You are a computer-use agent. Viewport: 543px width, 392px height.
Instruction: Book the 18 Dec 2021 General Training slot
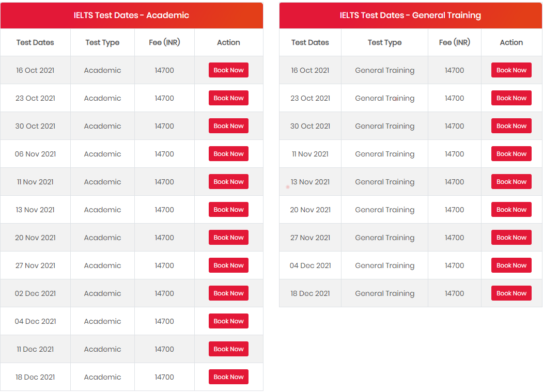[511, 293]
